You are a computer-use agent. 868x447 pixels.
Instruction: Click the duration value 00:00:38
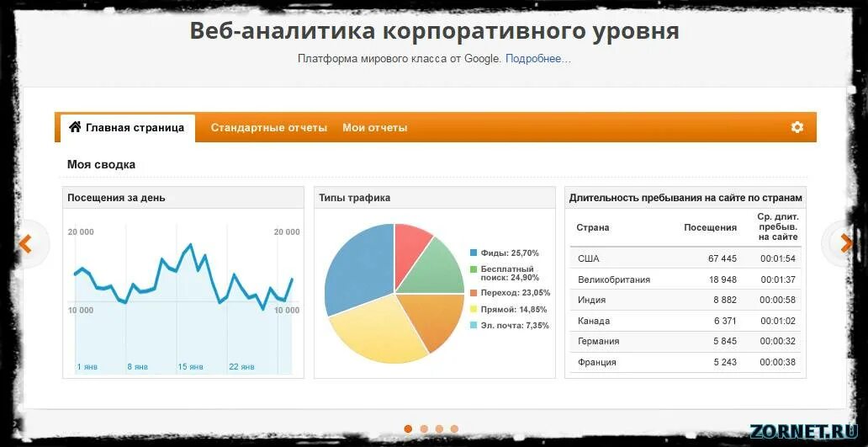click(778, 363)
